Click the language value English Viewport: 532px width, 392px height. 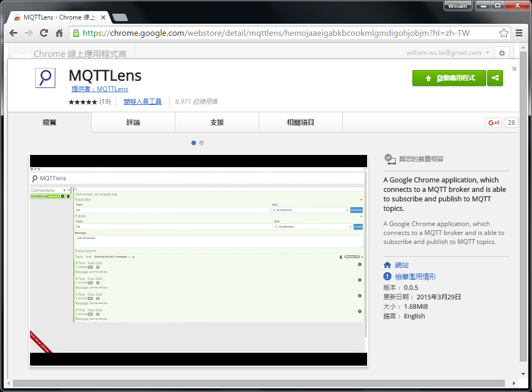coord(414,316)
